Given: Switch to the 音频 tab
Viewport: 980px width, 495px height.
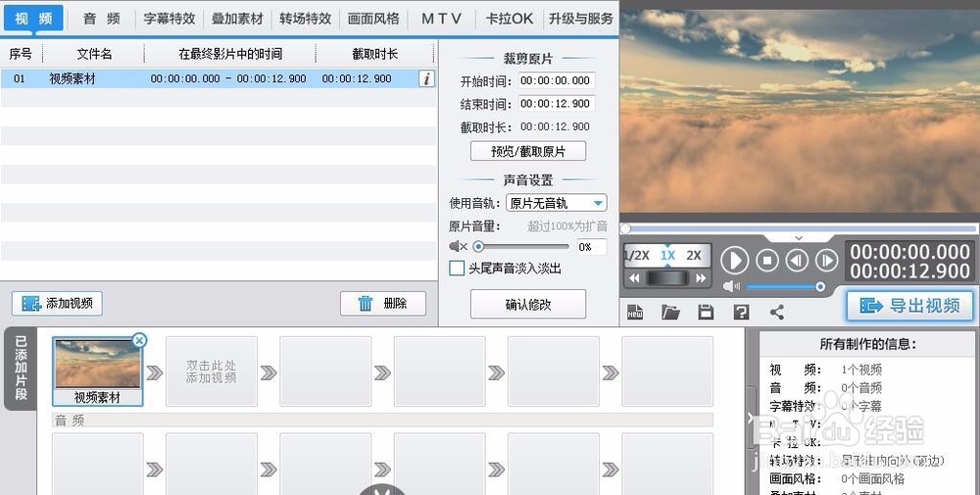Looking at the screenshot, I should 101,19.
